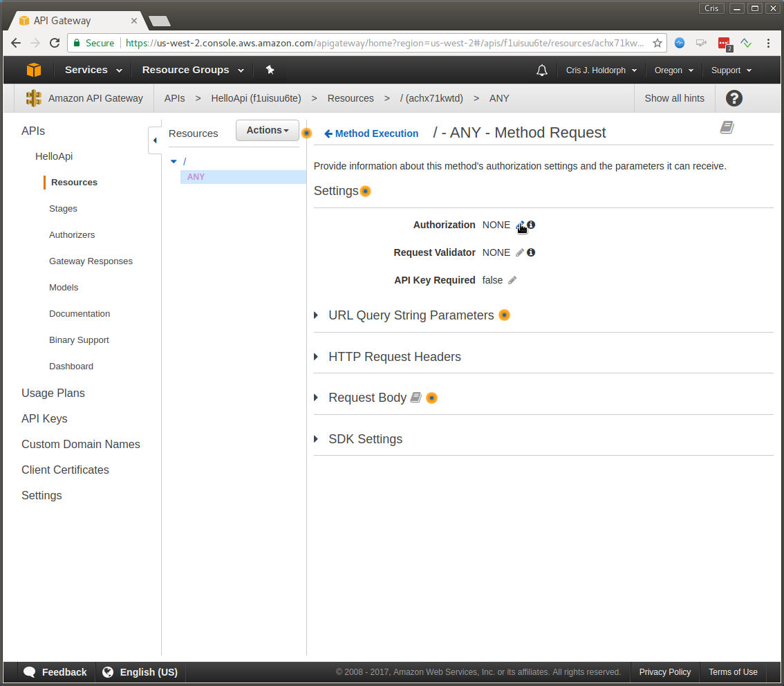Open Terms of Use link
This screenshot has width=784, height=686.
[733, 672]
